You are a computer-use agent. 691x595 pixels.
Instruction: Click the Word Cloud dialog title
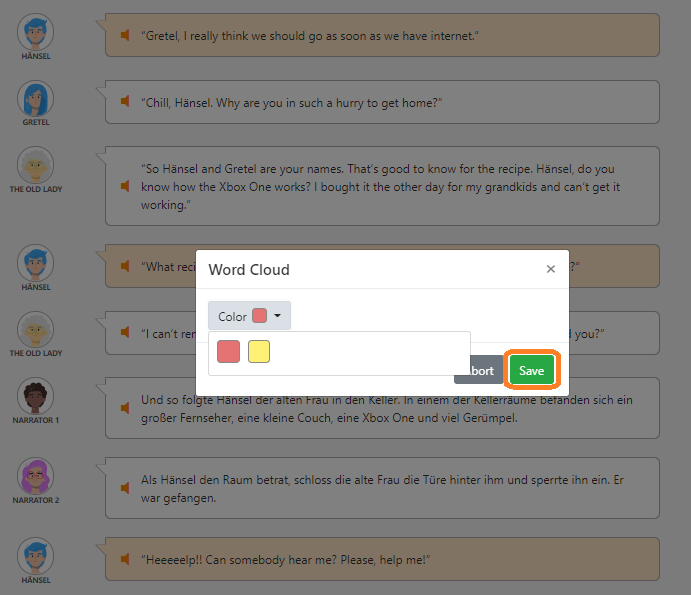[x=249, y=269]
